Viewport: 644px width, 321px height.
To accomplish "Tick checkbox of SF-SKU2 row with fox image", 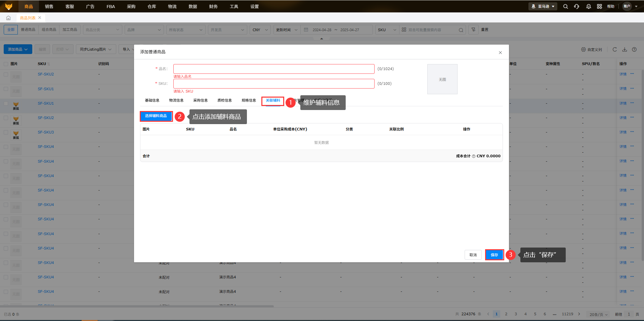I will tap(6, 118).
